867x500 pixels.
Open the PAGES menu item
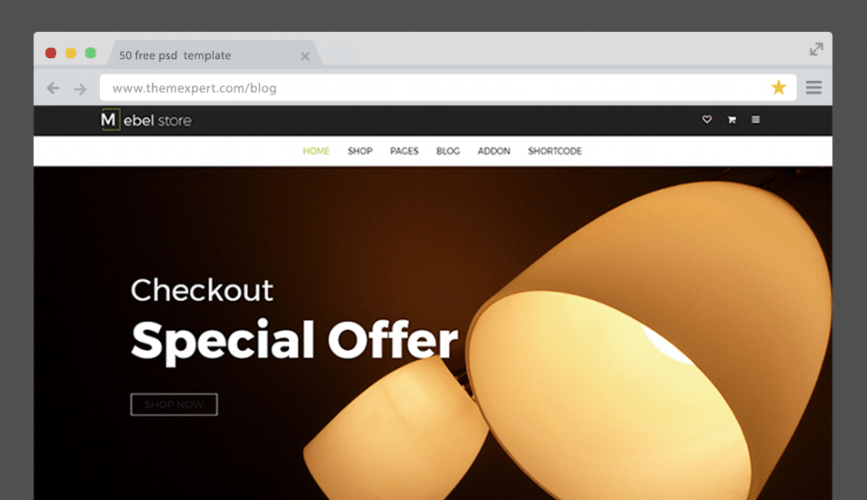coord(404,151)
